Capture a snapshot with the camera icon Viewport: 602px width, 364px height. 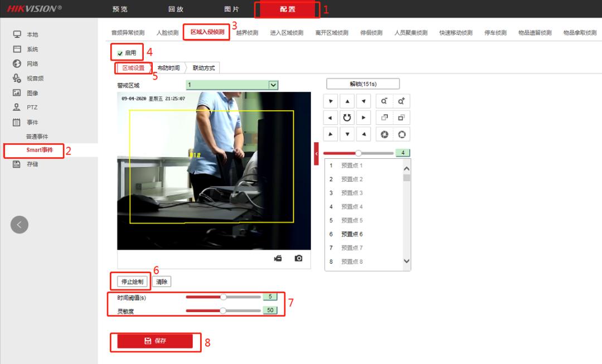click(x=298, y=258)
